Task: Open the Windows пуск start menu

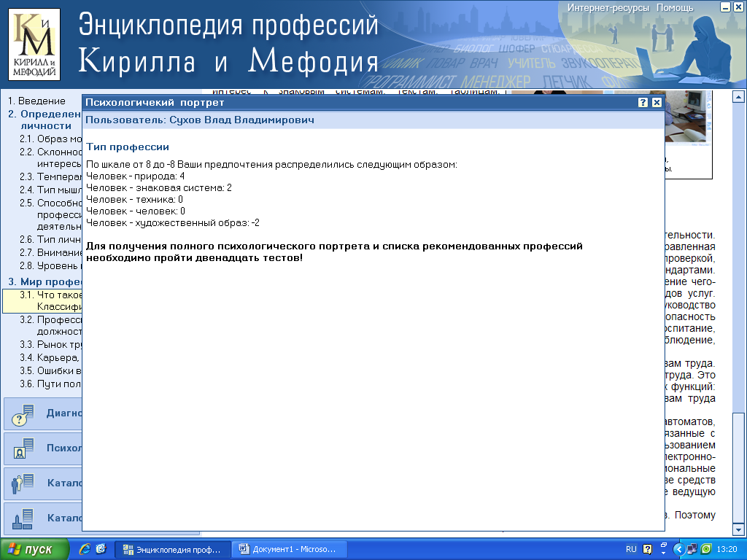Action: pyautogui.click(x=34, y=549)
